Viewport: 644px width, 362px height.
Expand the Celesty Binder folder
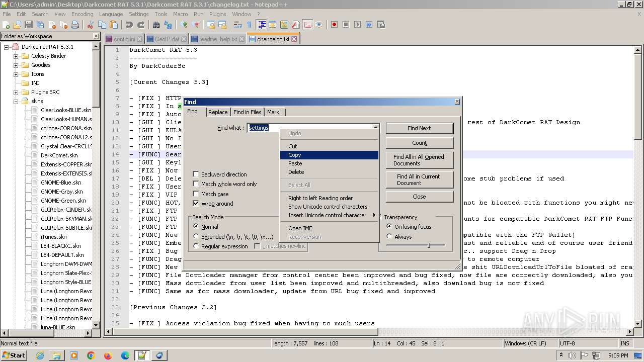pos(16,56)
